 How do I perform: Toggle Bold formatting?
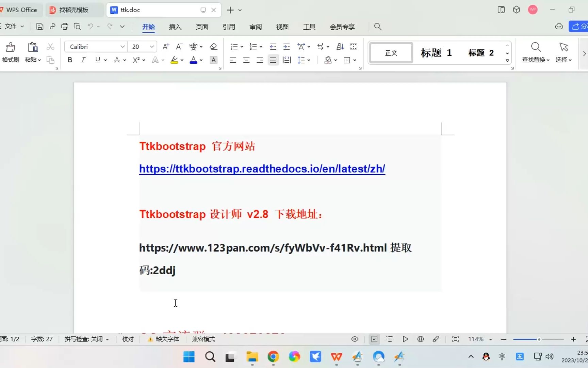tap(70, 60)
